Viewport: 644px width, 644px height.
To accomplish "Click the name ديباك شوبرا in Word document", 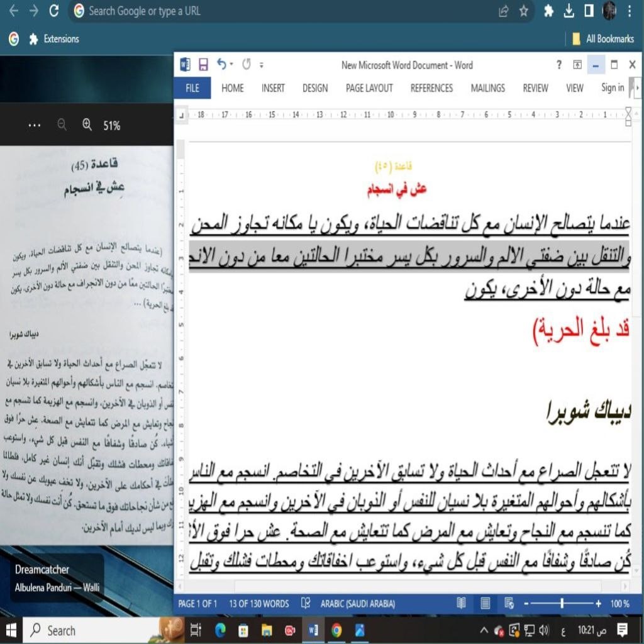I will 589,411.
